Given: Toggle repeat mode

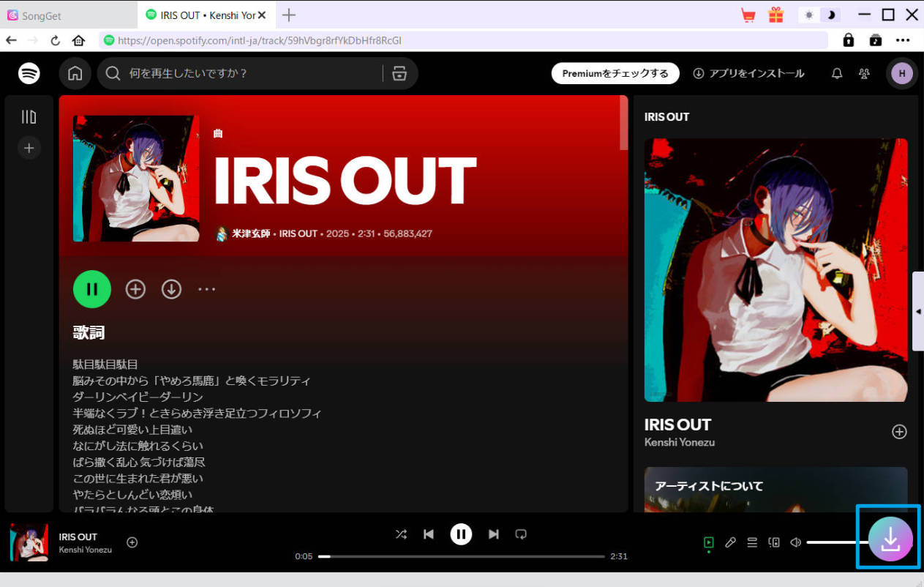Looking at the screenshot, I should pos(521,534).
